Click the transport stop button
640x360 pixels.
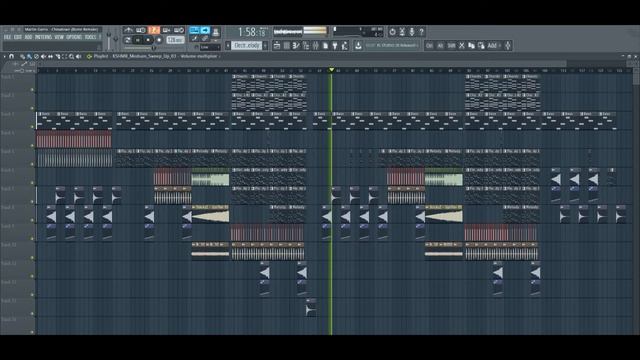(x=148, y=40)
